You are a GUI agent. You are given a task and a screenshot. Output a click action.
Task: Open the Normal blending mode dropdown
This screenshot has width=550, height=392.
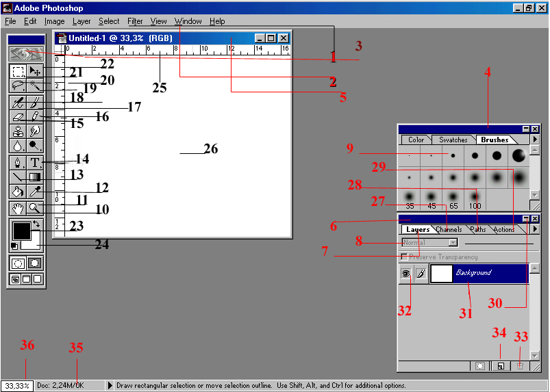coord(430,242)
